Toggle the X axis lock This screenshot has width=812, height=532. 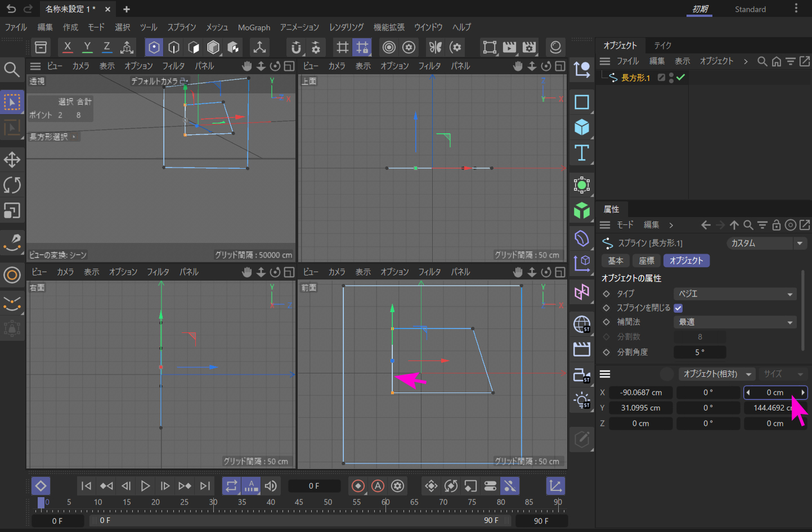click(68, 47)
